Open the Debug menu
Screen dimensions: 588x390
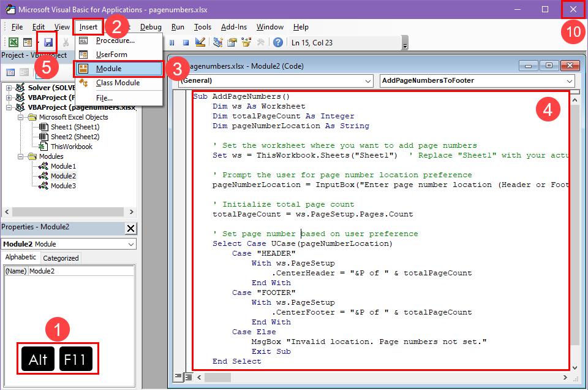click(x=151, y=27)
